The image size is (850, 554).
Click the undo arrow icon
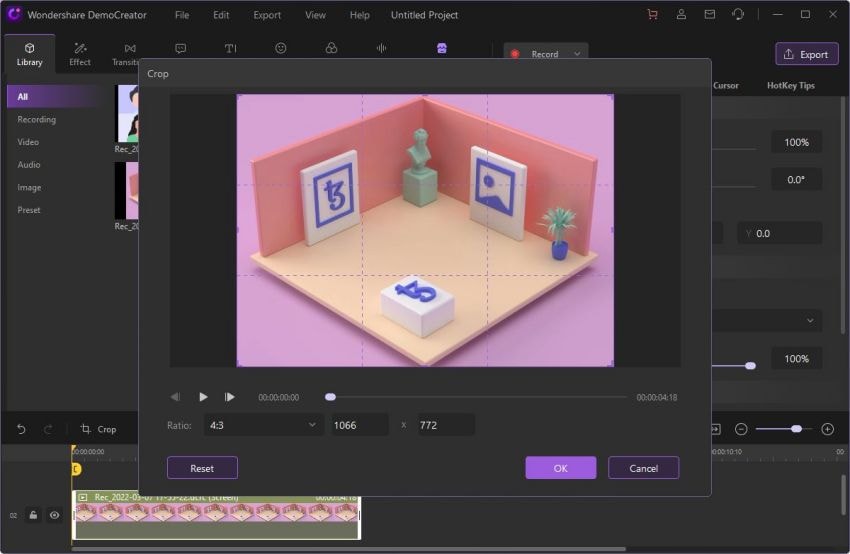(x=21, y=429)
